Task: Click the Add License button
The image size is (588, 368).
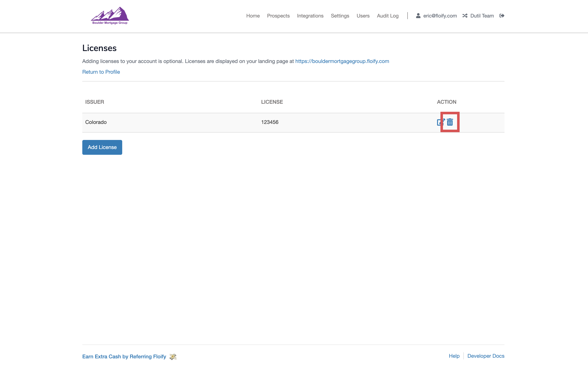Action: click(x=102, y=147)
